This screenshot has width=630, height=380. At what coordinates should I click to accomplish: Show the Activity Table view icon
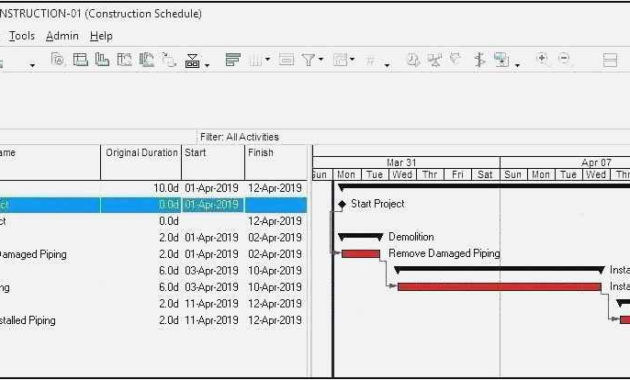80,60
